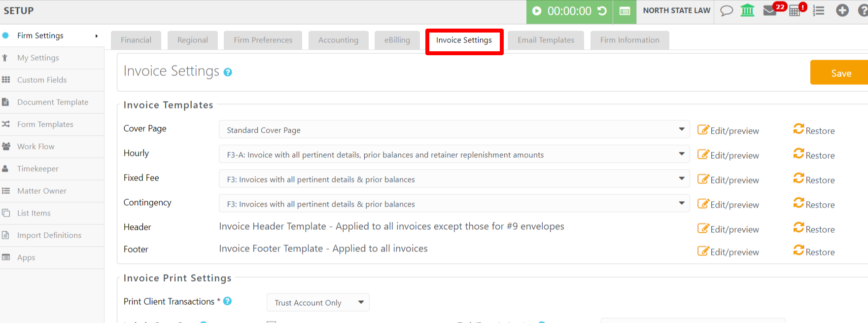This screenshot has width=868, height=323.
Task: Restore the Footer template
Action: (x=814, y=251)
